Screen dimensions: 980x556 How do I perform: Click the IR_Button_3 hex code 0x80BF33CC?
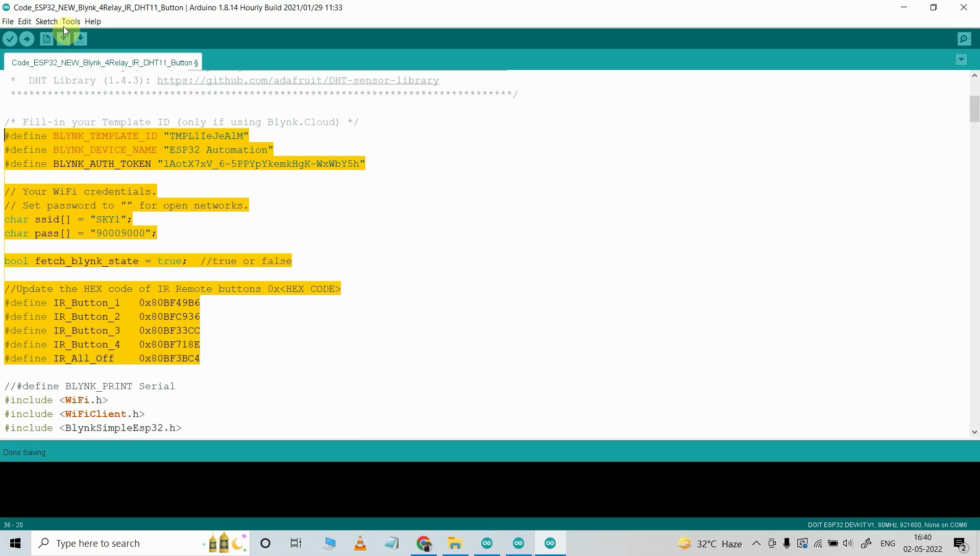[169, 331]
